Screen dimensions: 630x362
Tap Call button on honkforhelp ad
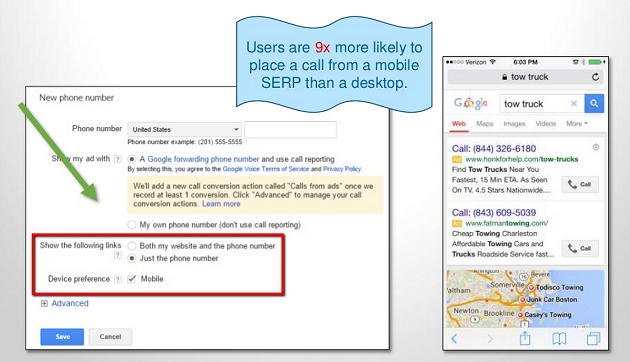(580, 184)
